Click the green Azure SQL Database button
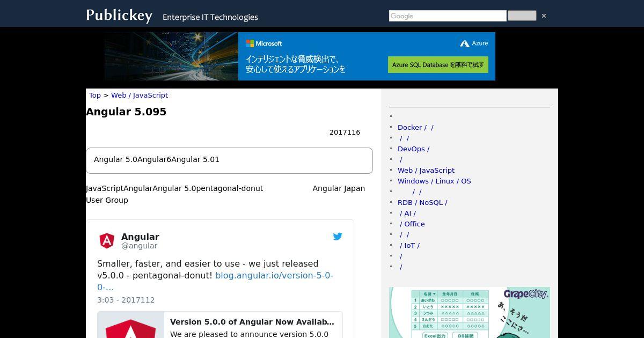Viewport: 644px width, 338px height. (x=438, y=65)
